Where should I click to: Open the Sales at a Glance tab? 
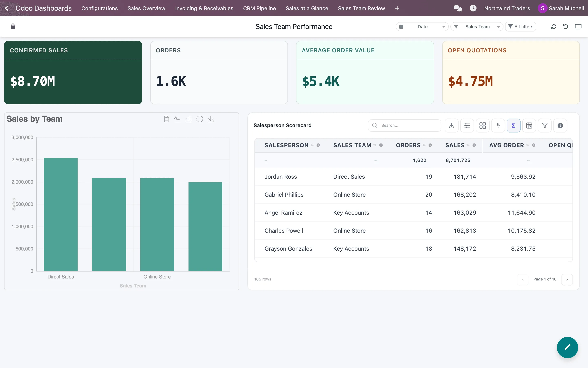click(x=307, y=8)
